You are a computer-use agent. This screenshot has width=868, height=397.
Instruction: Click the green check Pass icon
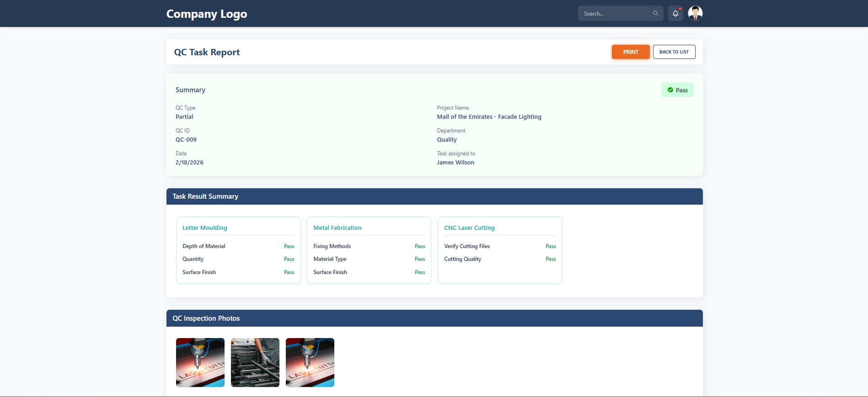tap(670, 90)
